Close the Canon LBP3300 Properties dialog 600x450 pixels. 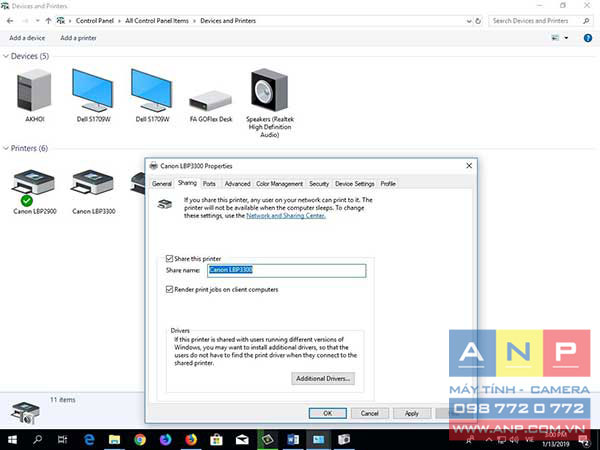pos(469,166)
